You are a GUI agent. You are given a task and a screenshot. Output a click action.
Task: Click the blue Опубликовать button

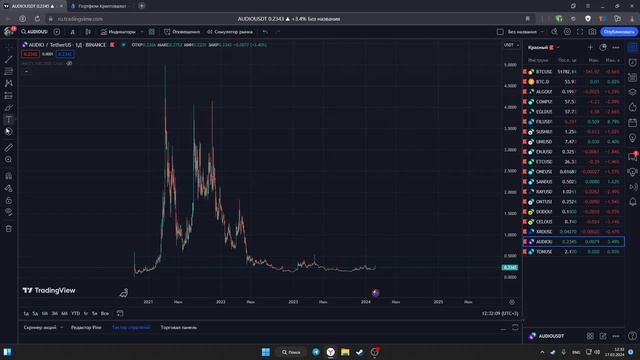tap(619, 32)
